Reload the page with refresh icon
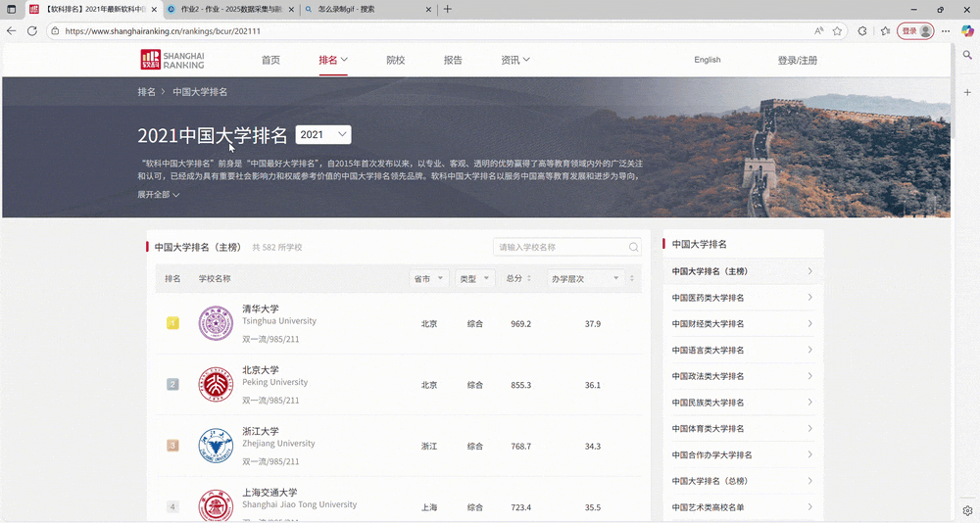Image resolution: width=980 pixels, height=523 pixels. coord(32,30)
